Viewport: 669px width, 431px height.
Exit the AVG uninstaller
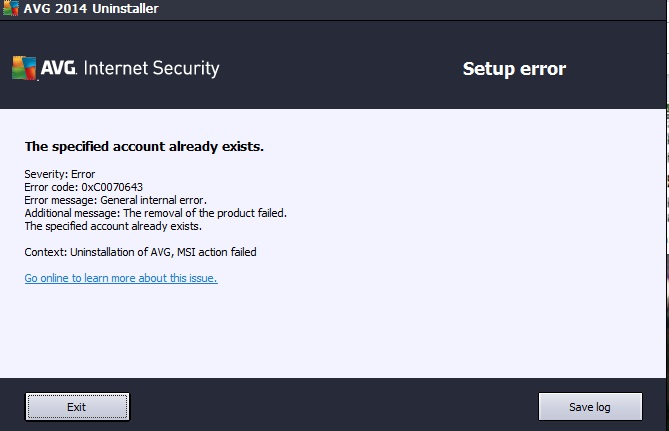click(77, 407)
